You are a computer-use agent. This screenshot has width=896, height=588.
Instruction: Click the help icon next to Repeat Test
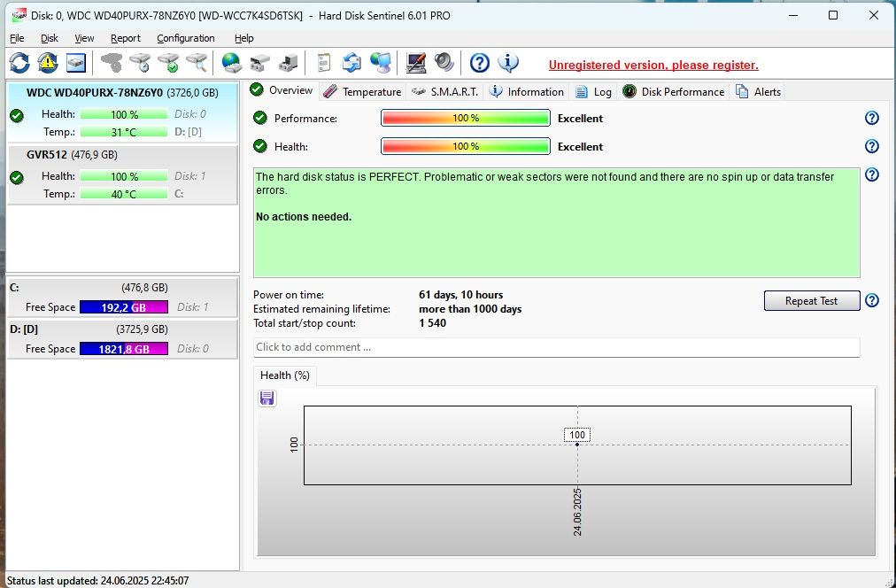pyautogui.click(x=871, y=300)
